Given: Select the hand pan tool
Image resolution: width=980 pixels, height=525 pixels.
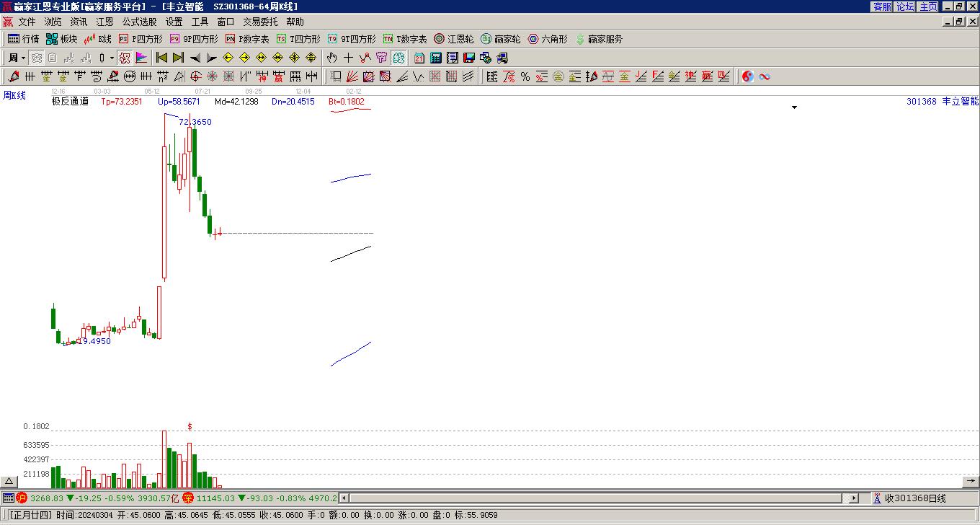Looking at the screenshot, I should click(331, 58).
